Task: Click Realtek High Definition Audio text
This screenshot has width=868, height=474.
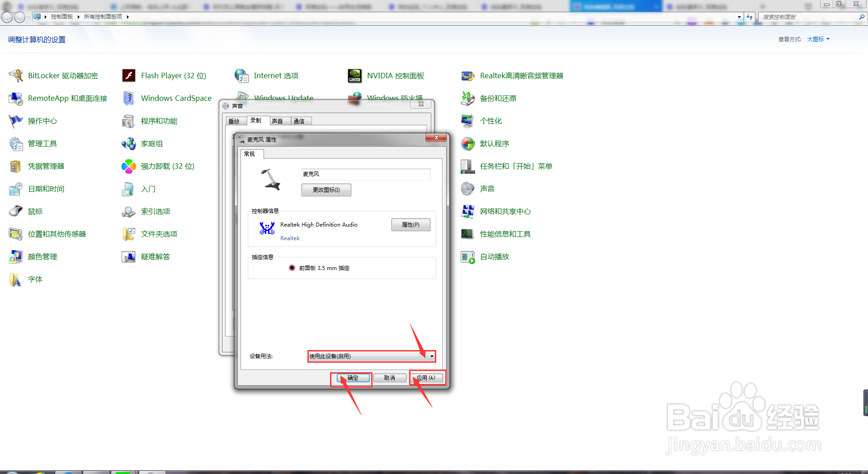Action: click(x=319, y=225)
